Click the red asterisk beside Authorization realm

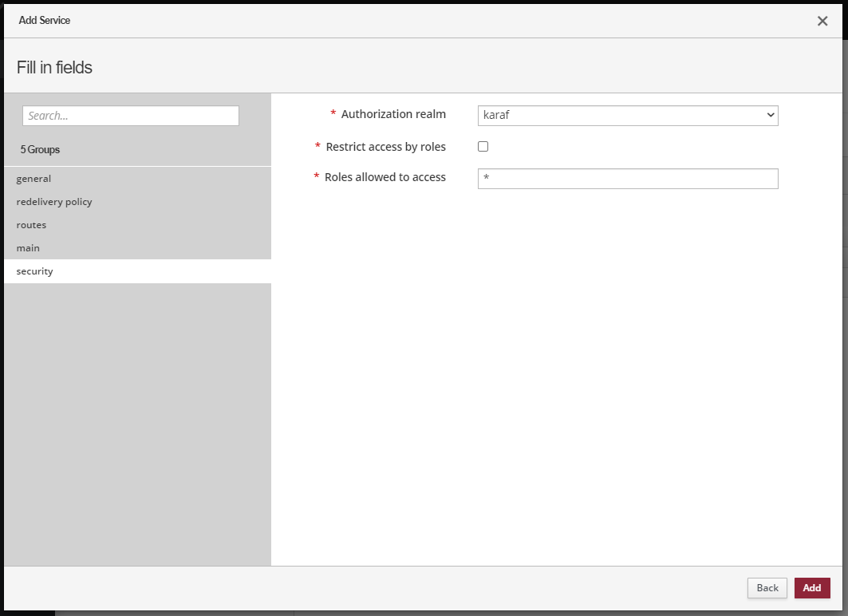333,114
